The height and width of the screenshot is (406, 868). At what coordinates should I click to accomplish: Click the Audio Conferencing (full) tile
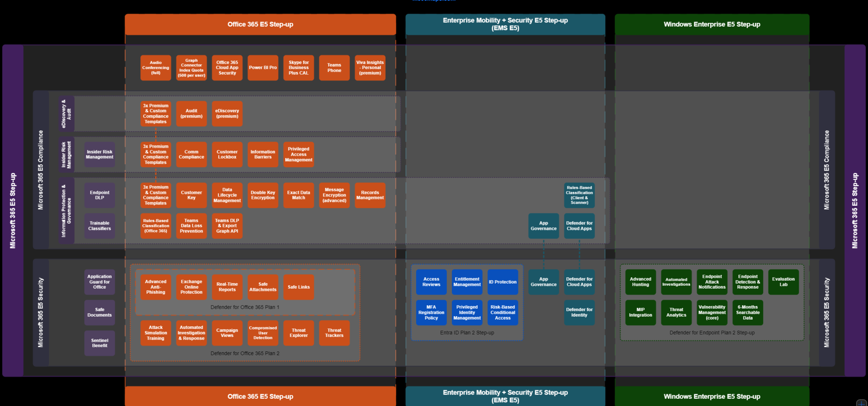[x=156, y=68]
